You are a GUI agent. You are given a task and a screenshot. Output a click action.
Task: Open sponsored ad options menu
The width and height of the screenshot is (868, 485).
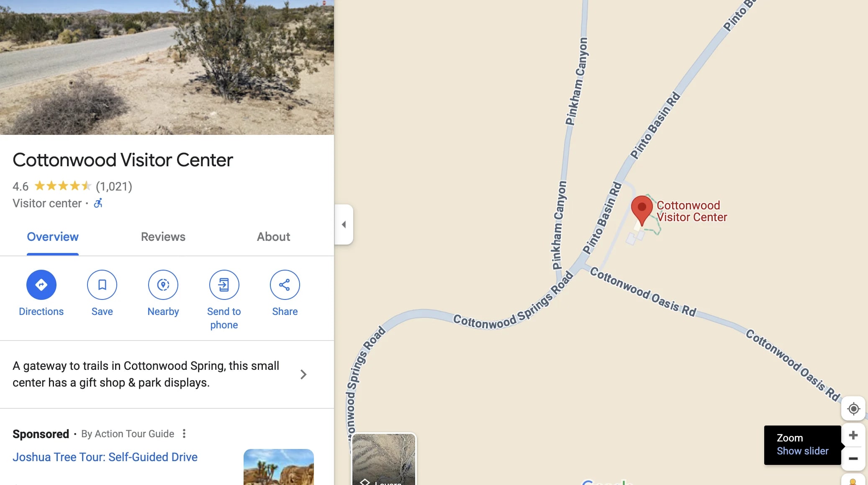tap(184, 434)
